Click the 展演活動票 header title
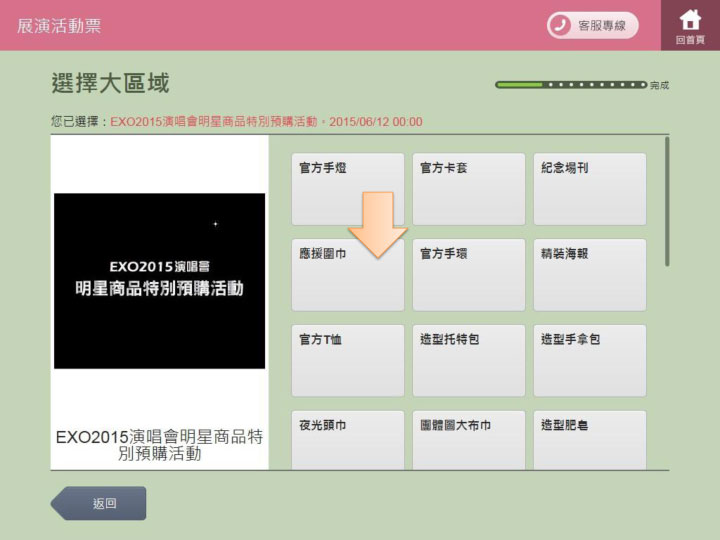The height and width of the screenshot is (540, 720). click(x=59, y=26)
